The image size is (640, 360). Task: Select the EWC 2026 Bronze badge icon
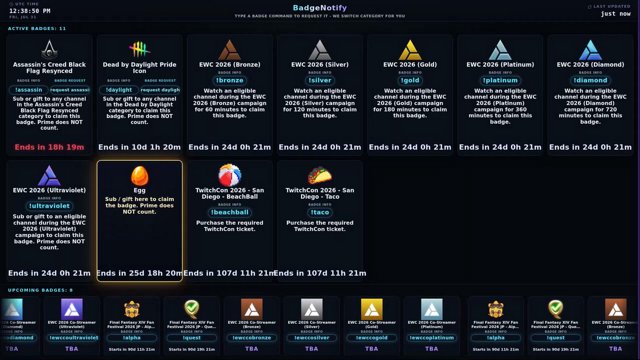pyautogui.click(x=229, y=50)
